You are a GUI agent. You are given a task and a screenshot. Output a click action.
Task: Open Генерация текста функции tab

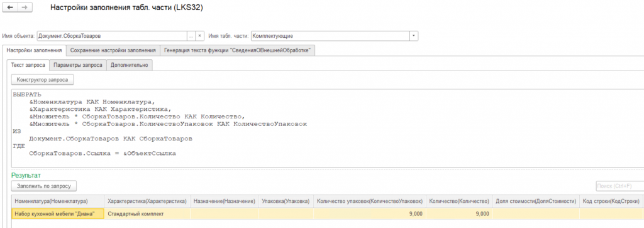[237, 50]
